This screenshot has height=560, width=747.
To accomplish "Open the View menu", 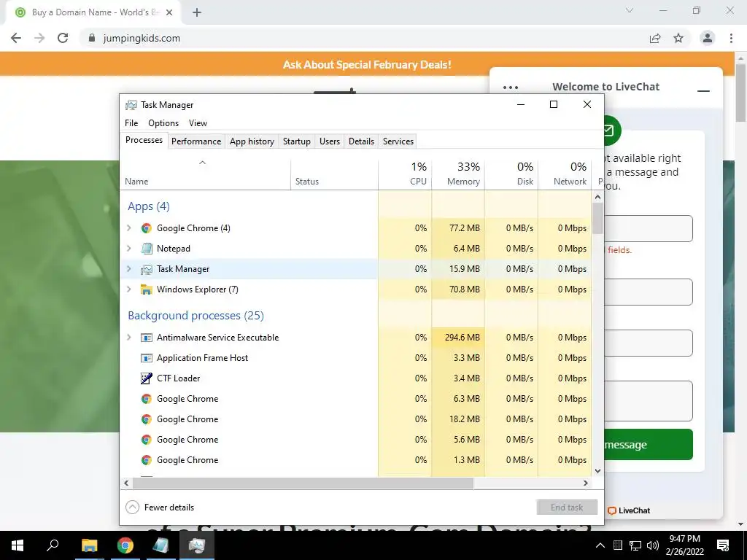I will point(198,123).
